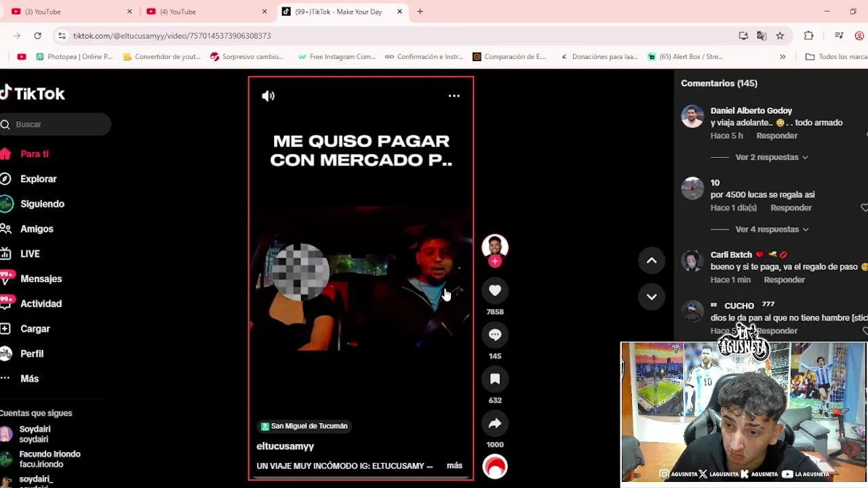Open creator avatar beside the video
The height and width of the screenshot is (488, 868).
[495, 247]
